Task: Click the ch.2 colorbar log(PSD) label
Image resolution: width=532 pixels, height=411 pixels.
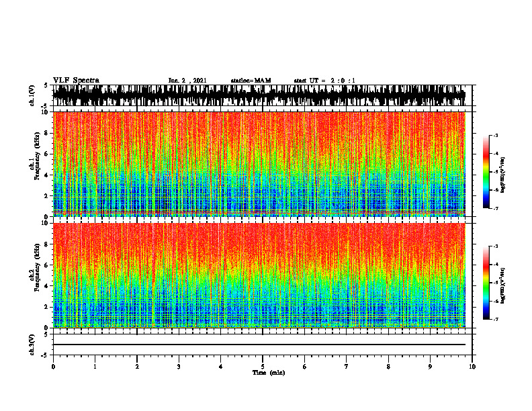Action: coord(503,285)
